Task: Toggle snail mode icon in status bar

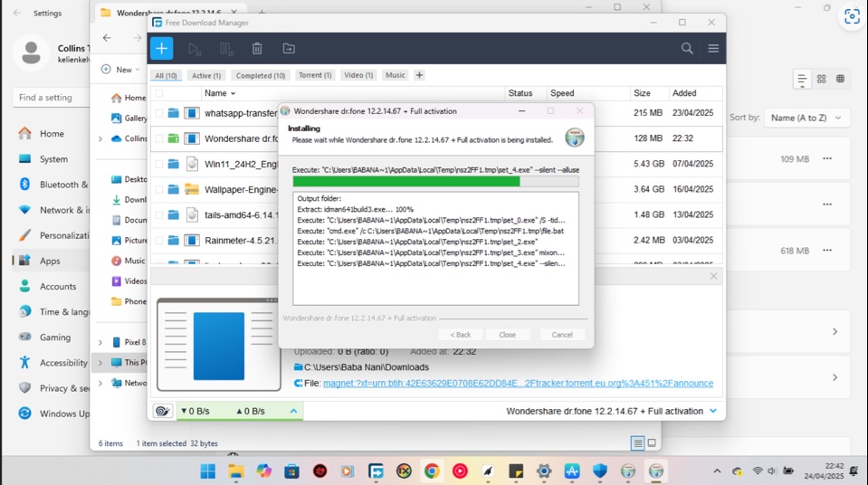Action: (163, 411)
